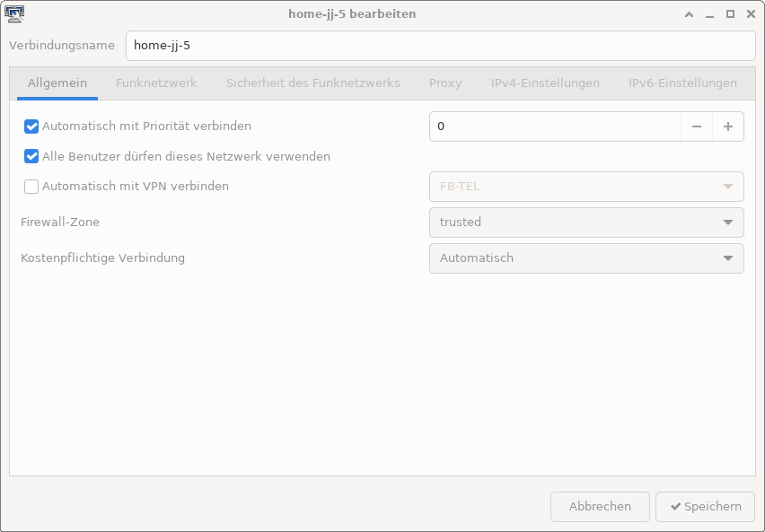Select the Proxy tab
The height and width of the screenshot is (532, 765).
click(445, 83)
